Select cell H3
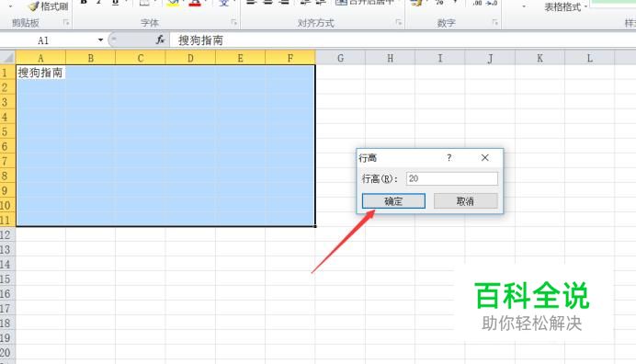 (391, 102)
